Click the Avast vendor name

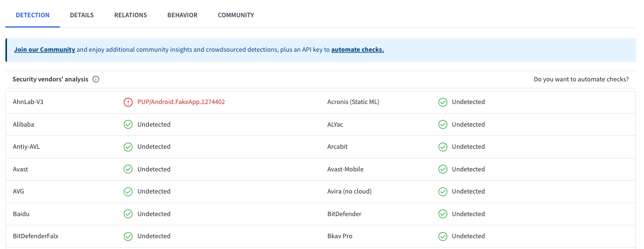click(20, 169)
